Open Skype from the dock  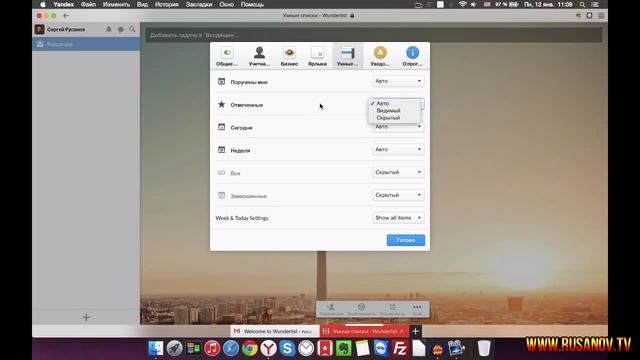pyautogui.click(x=287, y=348)
